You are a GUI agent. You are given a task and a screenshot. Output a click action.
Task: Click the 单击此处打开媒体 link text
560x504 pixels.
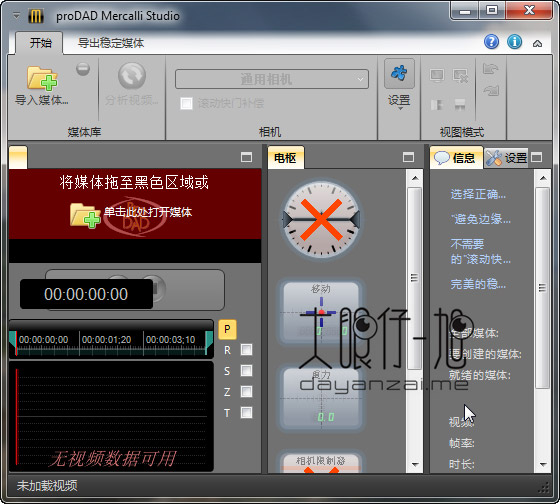(148, 212)
